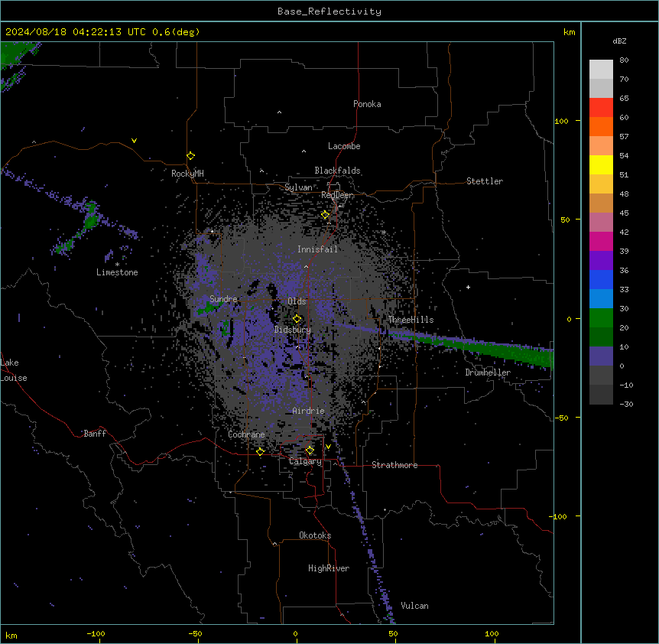Click the Lacombe city label
The image size is (659, 644).
(x=344, y=146)
